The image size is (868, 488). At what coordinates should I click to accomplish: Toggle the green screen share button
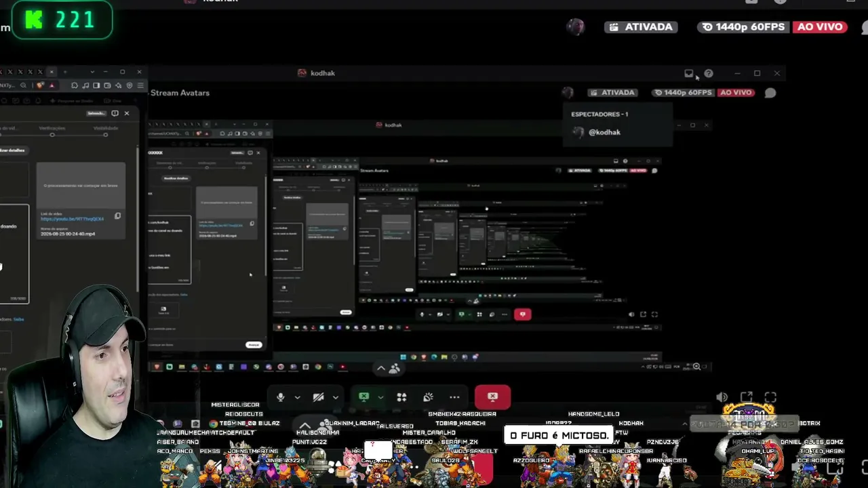pyautogui.click(x=364, y=397)
